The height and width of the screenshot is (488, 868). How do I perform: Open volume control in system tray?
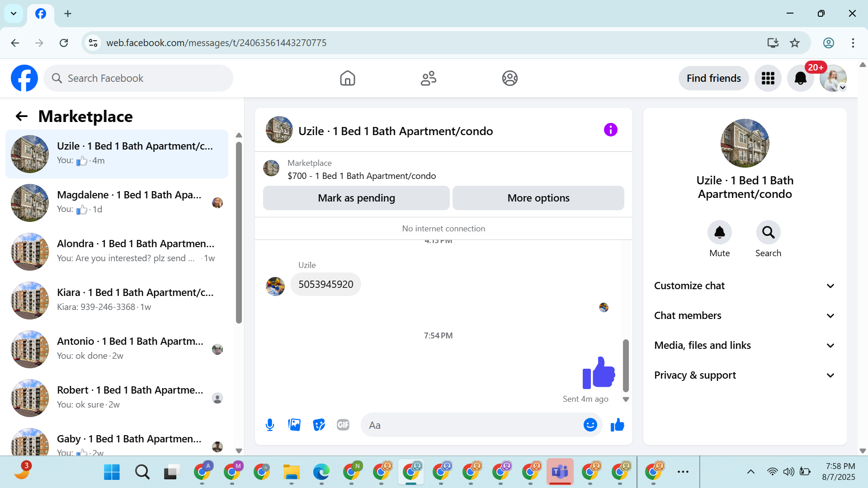(788, 472)
